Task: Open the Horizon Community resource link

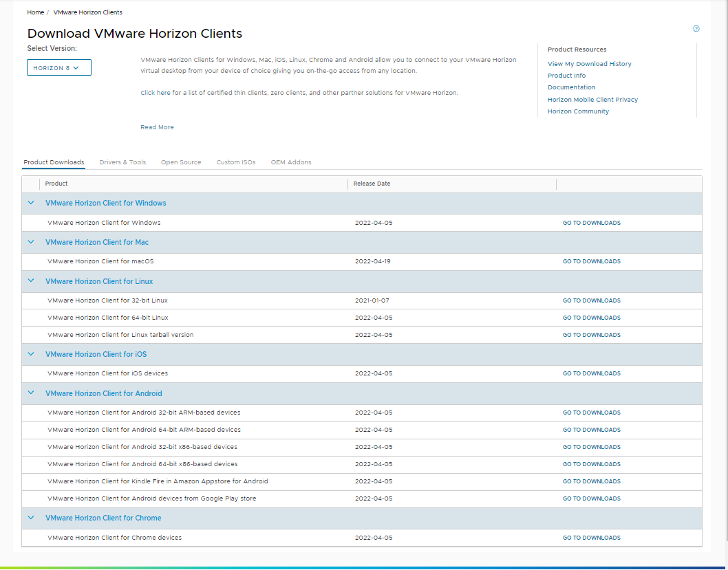Action: [x=578, y=111]
